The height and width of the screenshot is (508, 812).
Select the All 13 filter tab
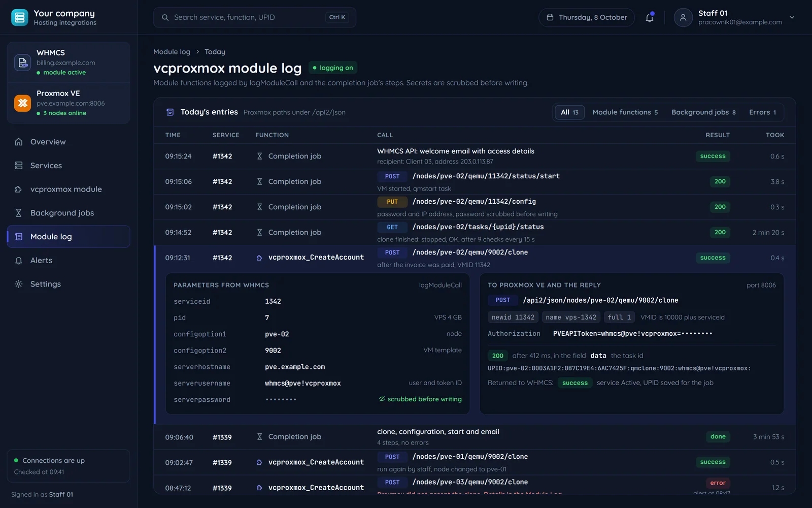(x=570, y=112)
